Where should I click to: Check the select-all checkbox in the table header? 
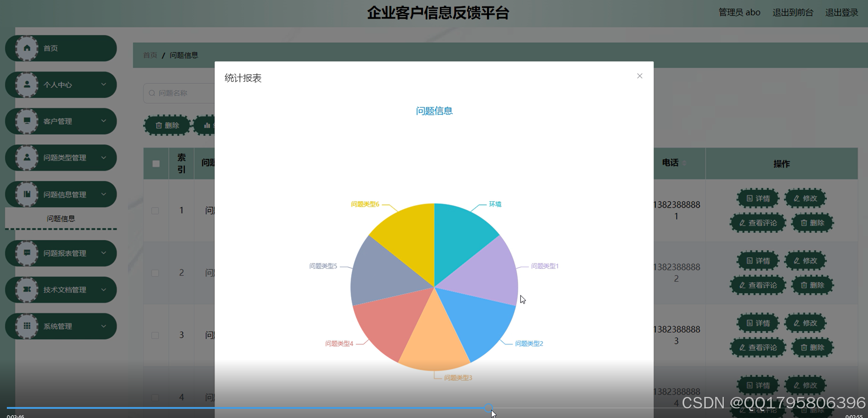click(x=155, y=163)
